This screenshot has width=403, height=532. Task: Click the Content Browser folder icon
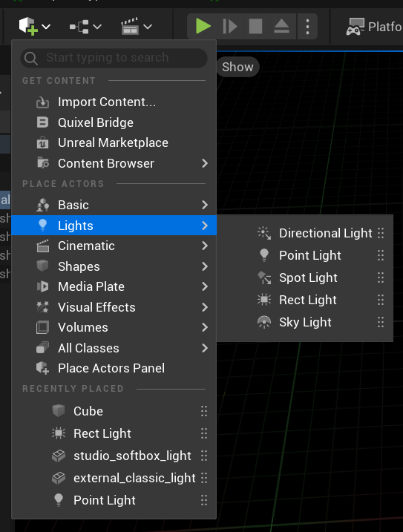click(x=43, y=162)
